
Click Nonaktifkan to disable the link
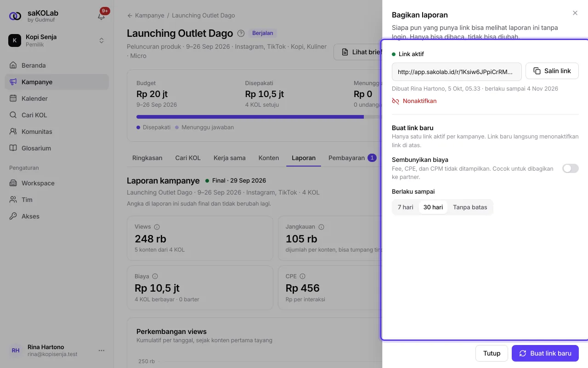(x=414, y=101)
